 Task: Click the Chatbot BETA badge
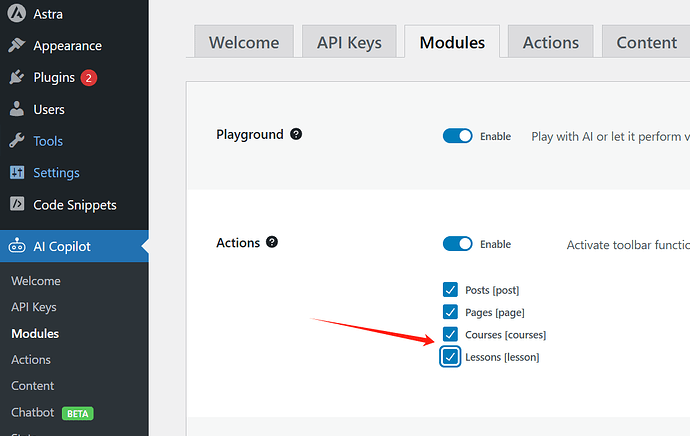pos(77,414)
